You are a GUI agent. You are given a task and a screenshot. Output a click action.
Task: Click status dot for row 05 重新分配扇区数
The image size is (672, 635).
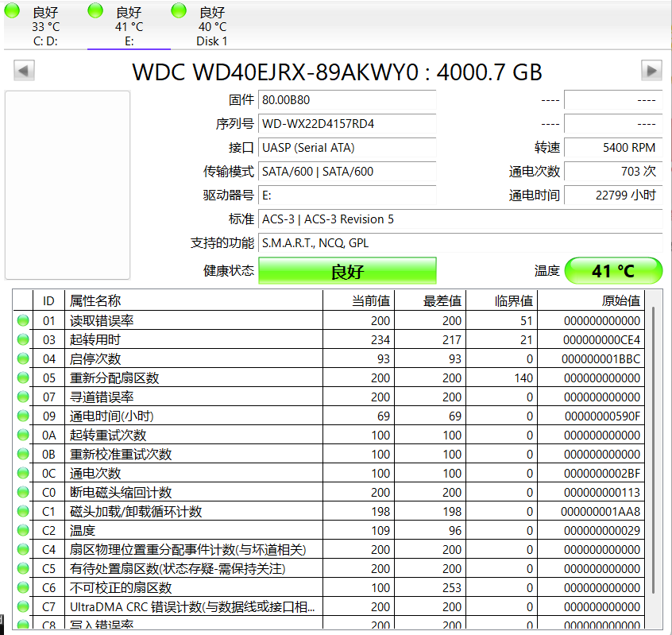(23, 378)
